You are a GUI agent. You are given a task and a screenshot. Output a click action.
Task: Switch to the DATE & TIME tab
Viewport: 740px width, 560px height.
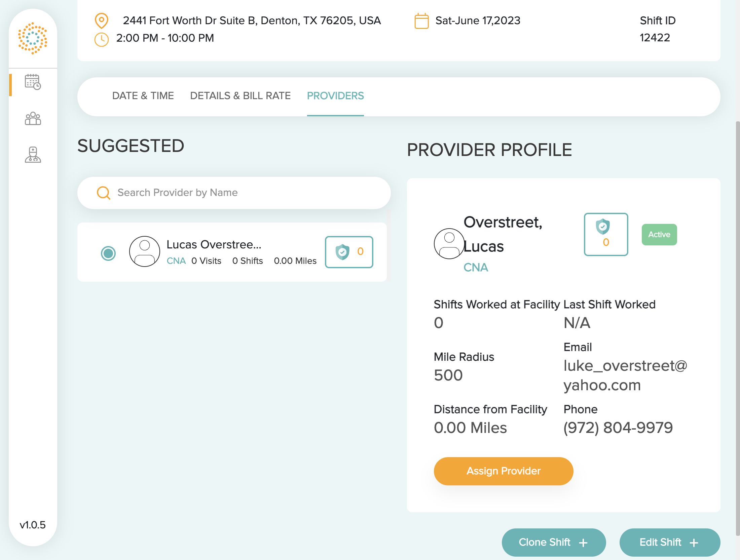click(x=143, y=96)
